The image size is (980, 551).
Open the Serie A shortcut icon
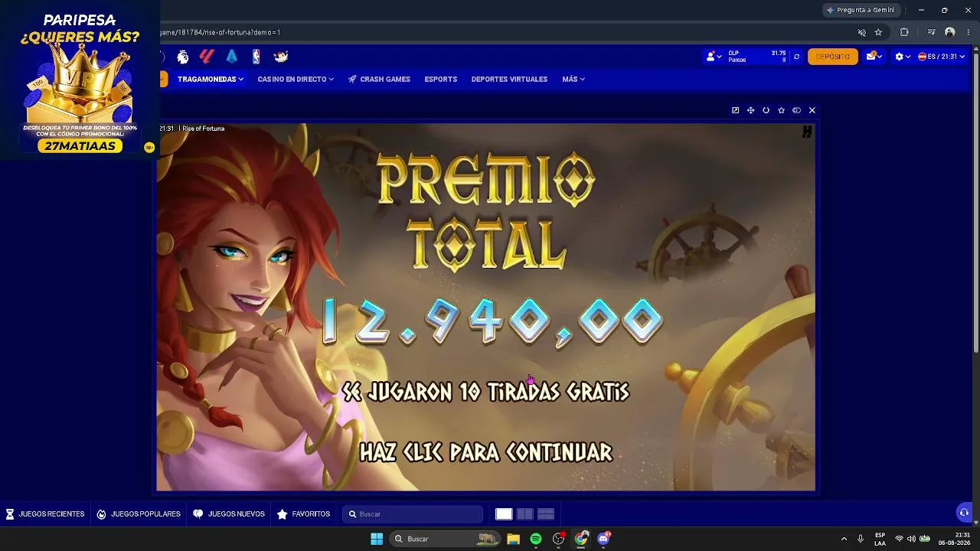[232, 57]
